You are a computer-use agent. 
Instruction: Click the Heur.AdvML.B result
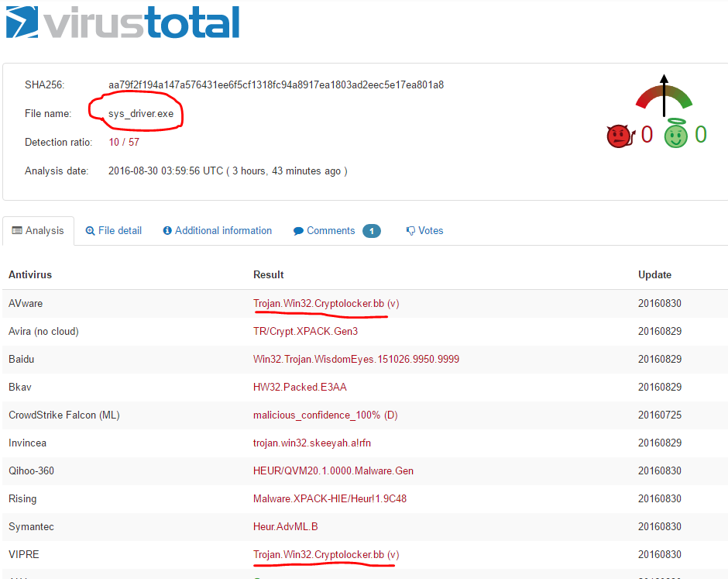(x=286, y=526)
